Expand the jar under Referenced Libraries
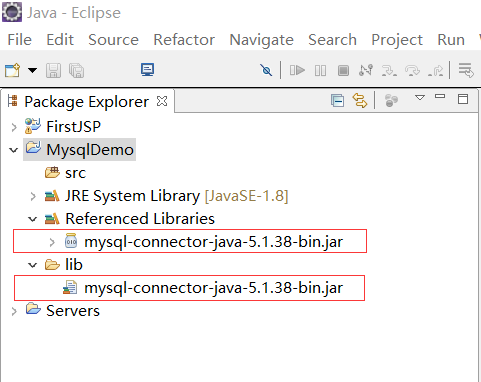Viewport: 481px width, 382px height. point(52,242)
